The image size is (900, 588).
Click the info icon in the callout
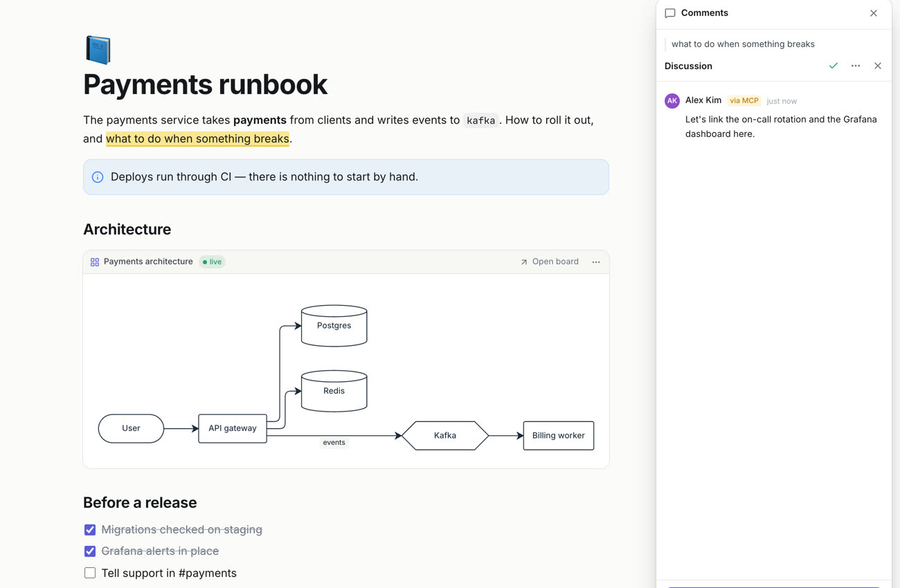[x=98, y=177]
